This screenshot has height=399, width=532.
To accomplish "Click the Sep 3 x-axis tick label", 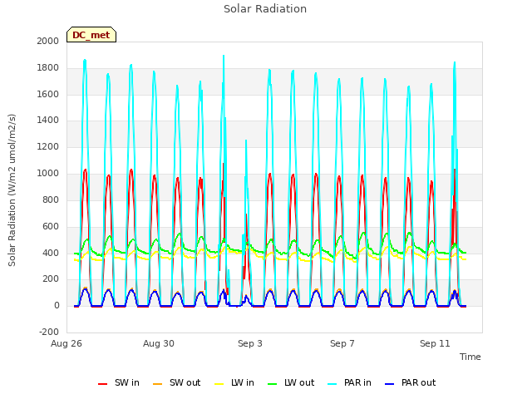I will pyautogui.click(x=250, y=343).
